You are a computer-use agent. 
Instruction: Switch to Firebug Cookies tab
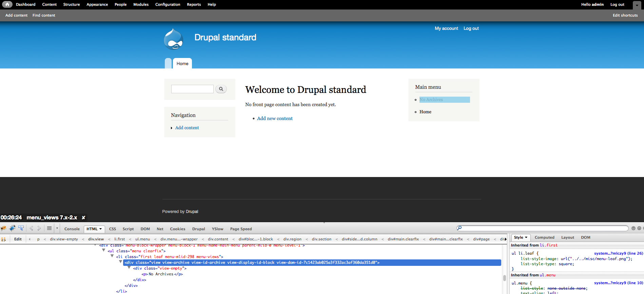(178, 229)
